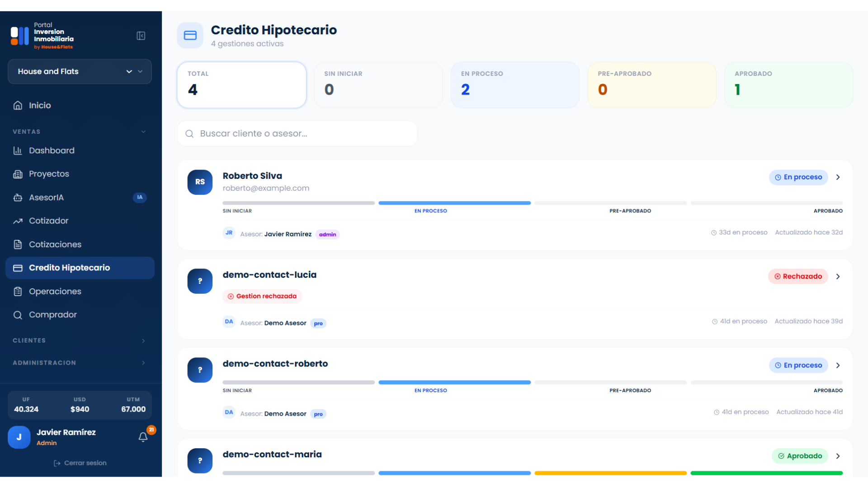Click the Gestion rechazada tag

262,296
